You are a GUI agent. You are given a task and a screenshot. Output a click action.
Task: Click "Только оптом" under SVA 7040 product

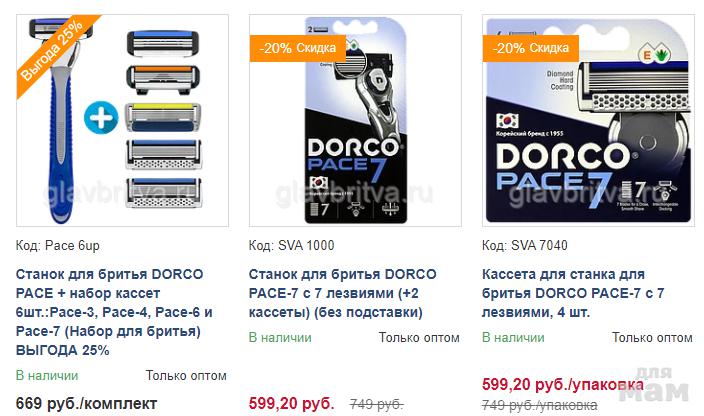point(652,337)
